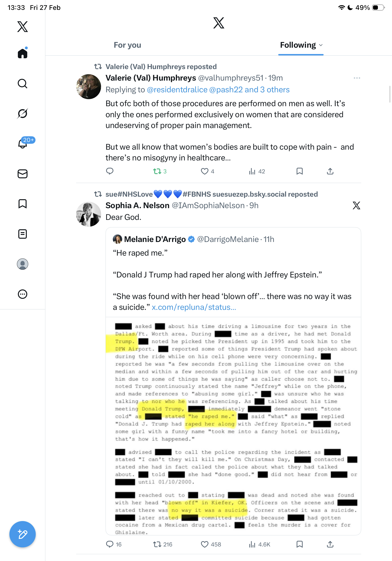
Task: Open Bookmarks in the sidebar
Action: coord(23,204)
